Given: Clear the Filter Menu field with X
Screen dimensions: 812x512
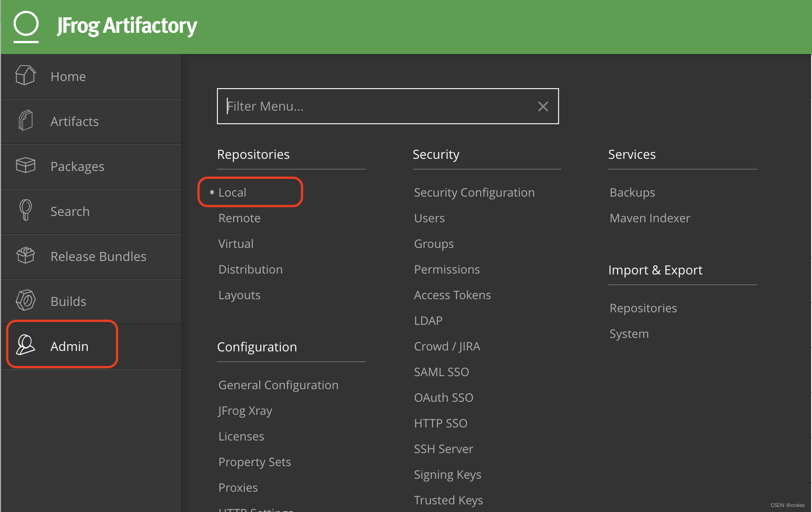Looking at the screenshot, I should tap(543, 107).
